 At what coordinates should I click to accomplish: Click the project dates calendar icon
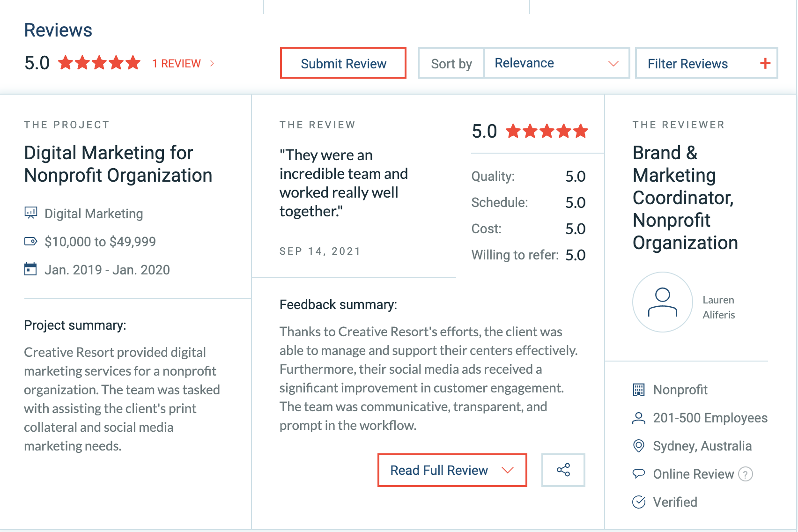(30, 269)
